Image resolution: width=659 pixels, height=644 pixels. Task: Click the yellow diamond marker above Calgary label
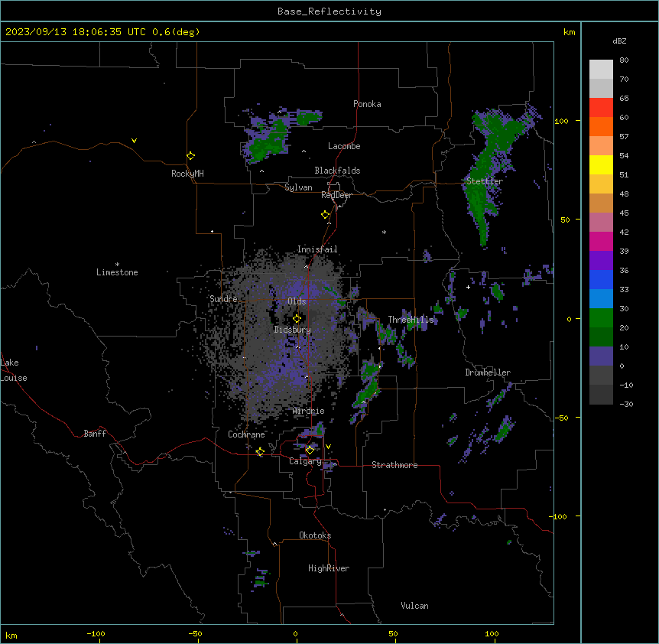coord(310,450)
